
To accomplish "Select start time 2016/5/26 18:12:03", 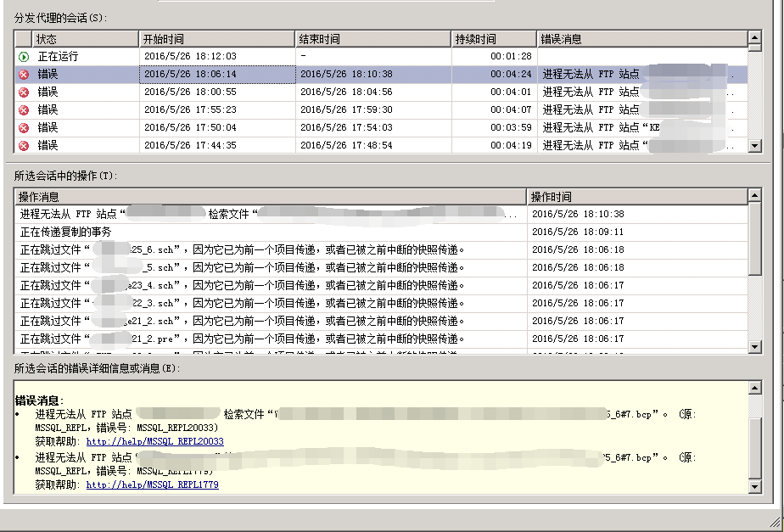I will tap(191, 56).
